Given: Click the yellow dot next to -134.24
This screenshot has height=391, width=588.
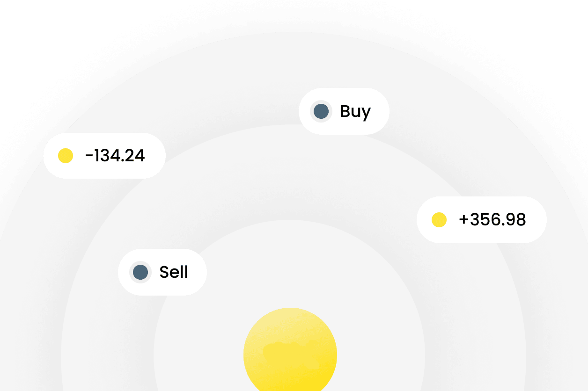Looking at the screenshot, I should (x=66, y=156).
